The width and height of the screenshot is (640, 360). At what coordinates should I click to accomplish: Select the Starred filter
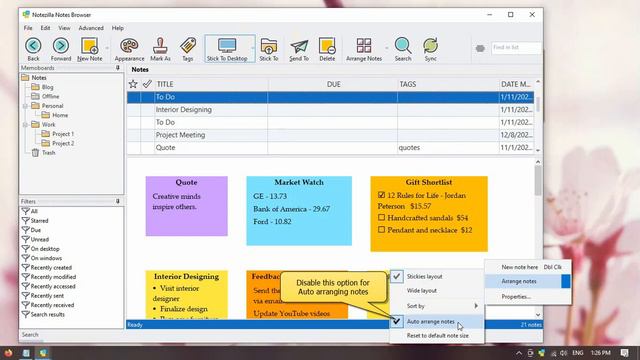35,220
